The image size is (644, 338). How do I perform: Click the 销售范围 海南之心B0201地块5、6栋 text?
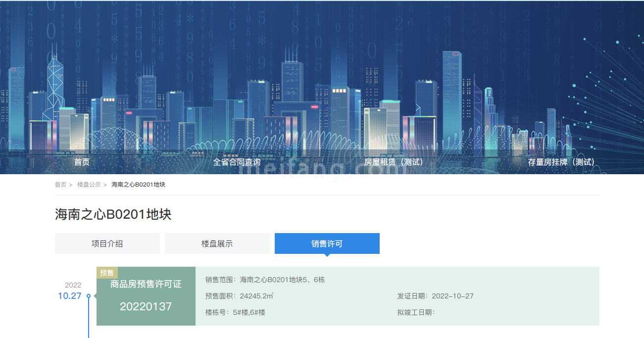pos(265,280)
